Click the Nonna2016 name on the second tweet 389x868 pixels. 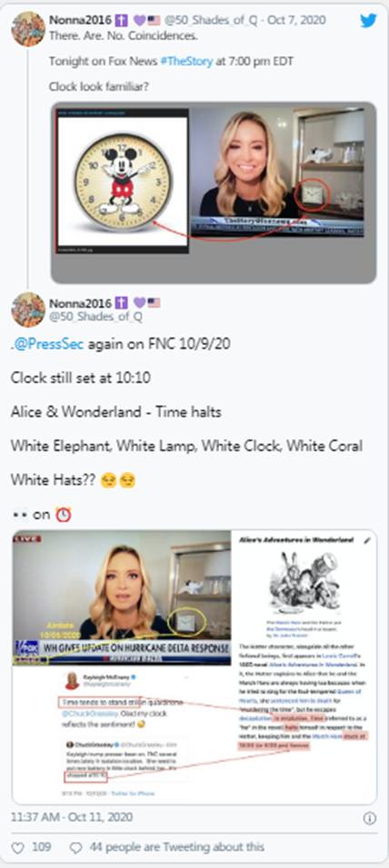79,303
